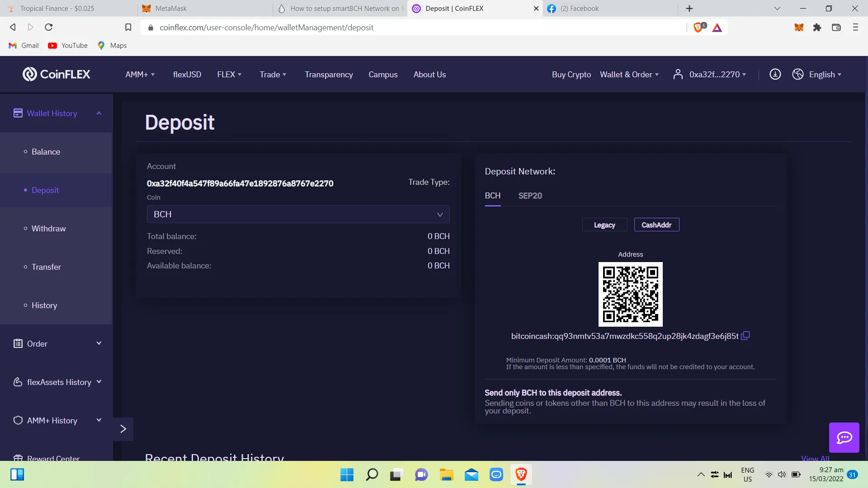The height and width of the screenshot is (488, 868).
Task: Expand the AMM+ History section
Action: tap(99, 420)
